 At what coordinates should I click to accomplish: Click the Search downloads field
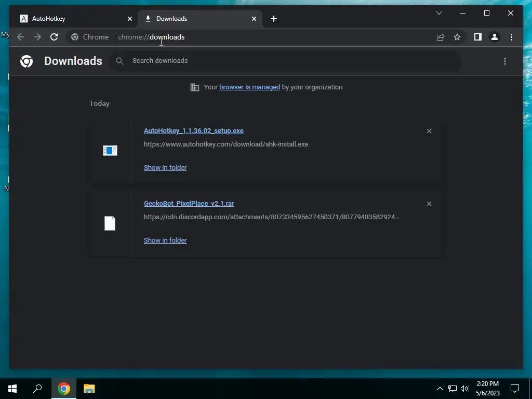coord(285,61)
